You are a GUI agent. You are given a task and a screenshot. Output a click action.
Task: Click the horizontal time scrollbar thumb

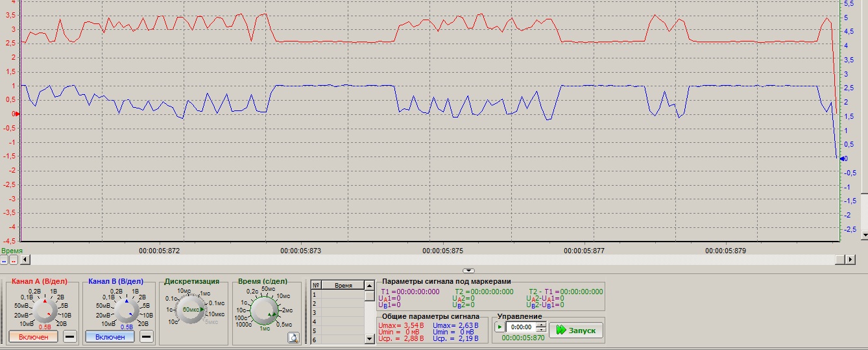(x=840, y=260)
